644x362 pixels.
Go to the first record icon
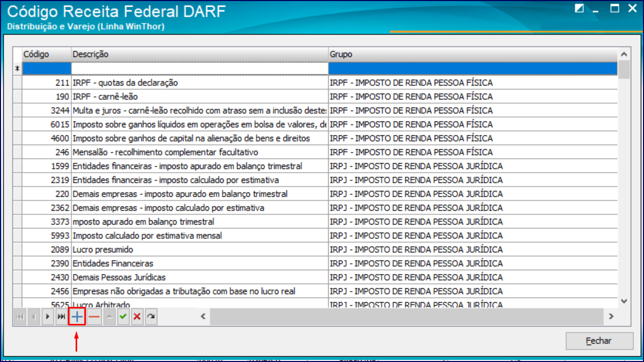[20, 317]
